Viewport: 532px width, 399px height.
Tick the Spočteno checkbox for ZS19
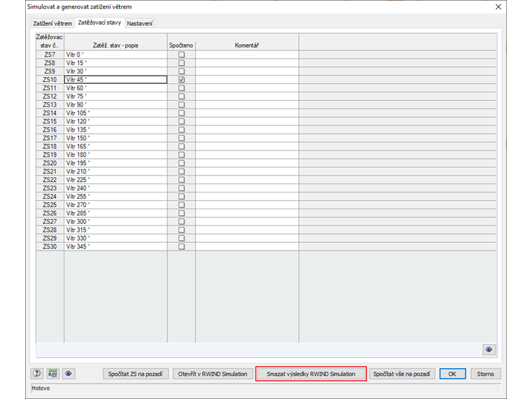tap(181, 155)
